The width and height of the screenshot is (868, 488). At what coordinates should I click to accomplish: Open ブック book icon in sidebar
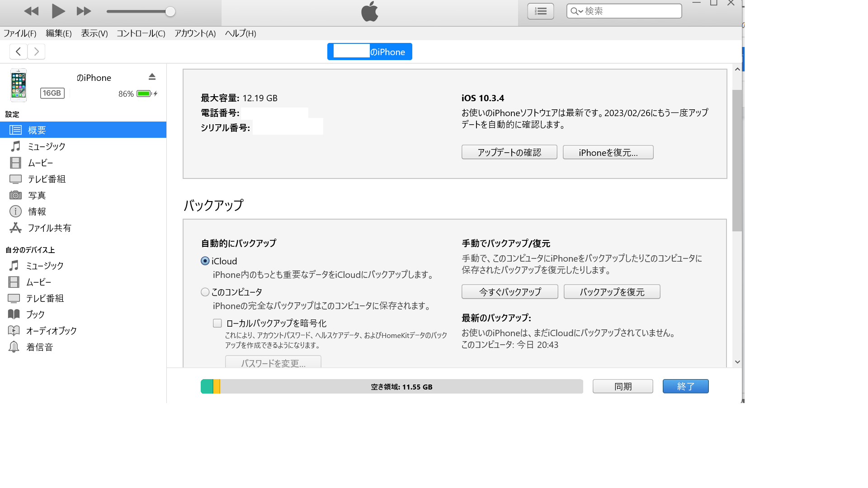coord(14,314)
